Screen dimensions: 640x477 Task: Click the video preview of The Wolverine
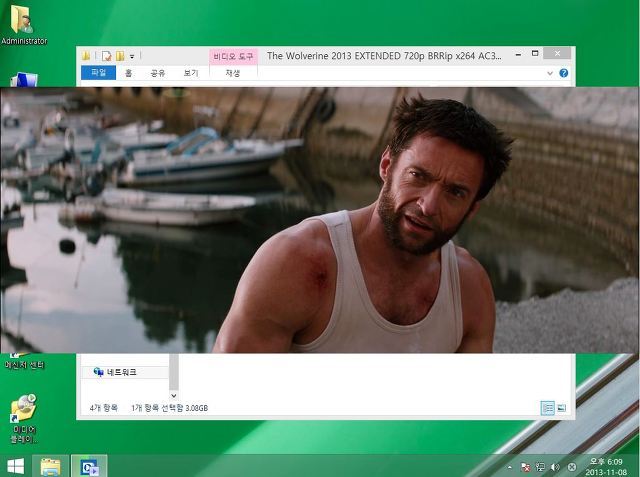coord(320,220)
